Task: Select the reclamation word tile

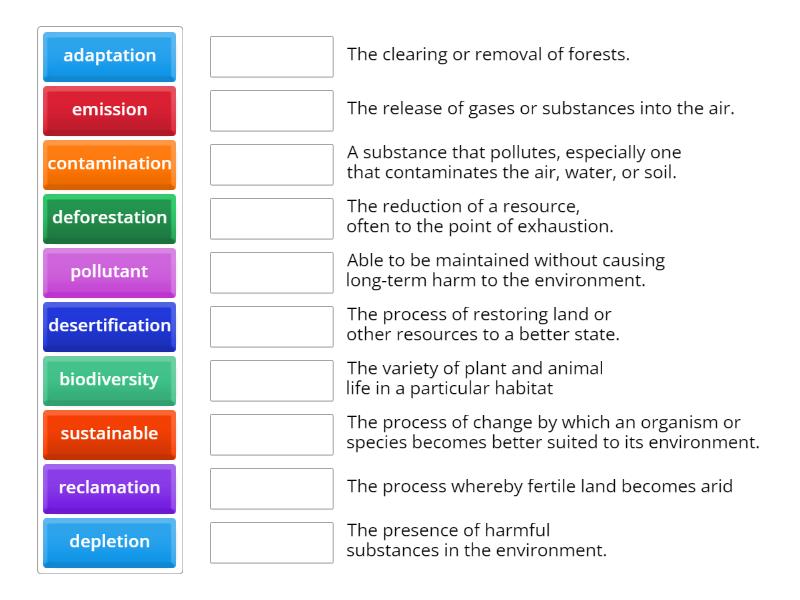Action: (x=108, y=488)
